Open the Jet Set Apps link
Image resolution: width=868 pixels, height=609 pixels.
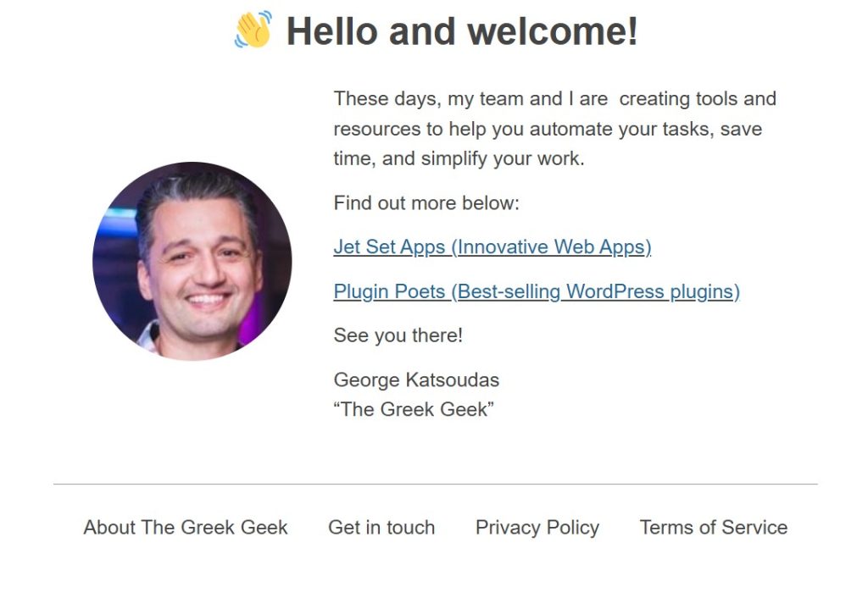[389, 247]
